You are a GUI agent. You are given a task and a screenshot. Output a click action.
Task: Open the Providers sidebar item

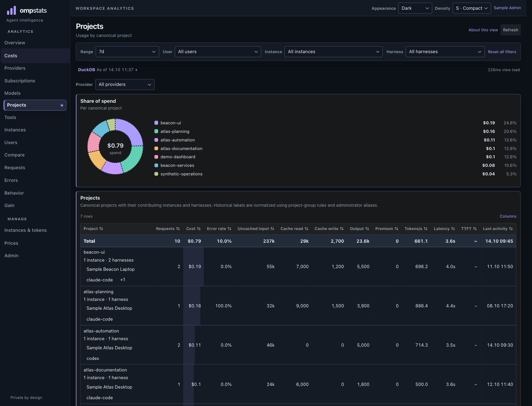point(15,68)
